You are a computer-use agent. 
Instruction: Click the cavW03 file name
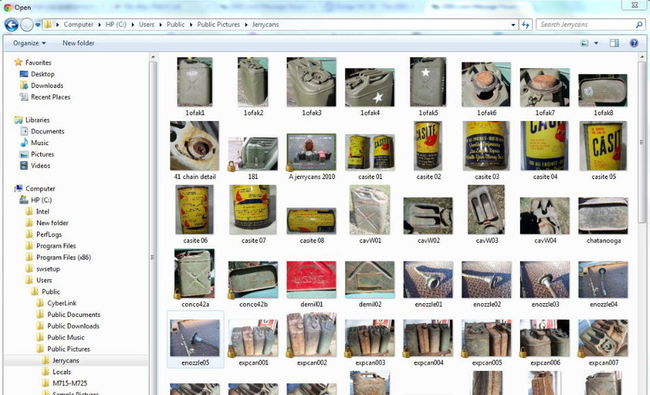coord(487,241)
